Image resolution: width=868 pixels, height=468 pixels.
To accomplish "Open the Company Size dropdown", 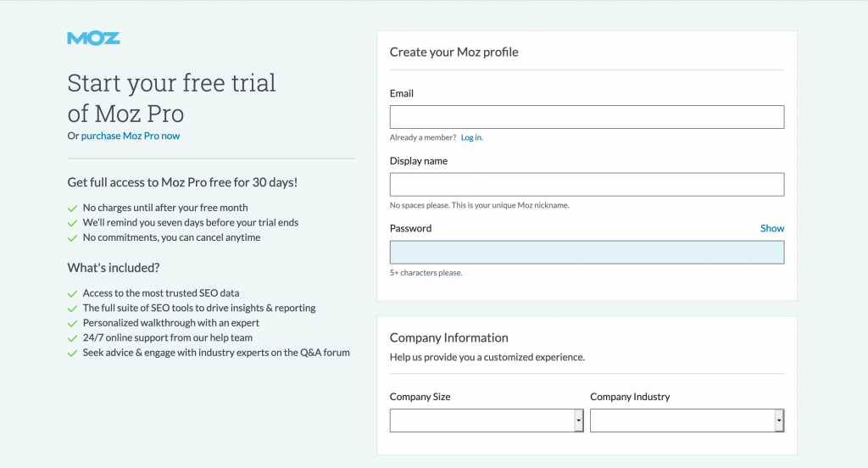I will click(487, 421).
